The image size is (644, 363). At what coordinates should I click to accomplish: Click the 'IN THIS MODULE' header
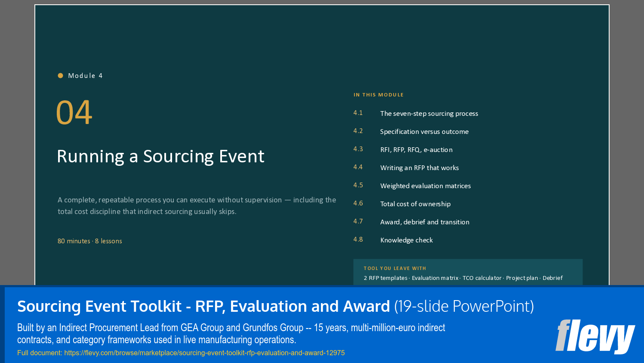(x=379, y=95)
